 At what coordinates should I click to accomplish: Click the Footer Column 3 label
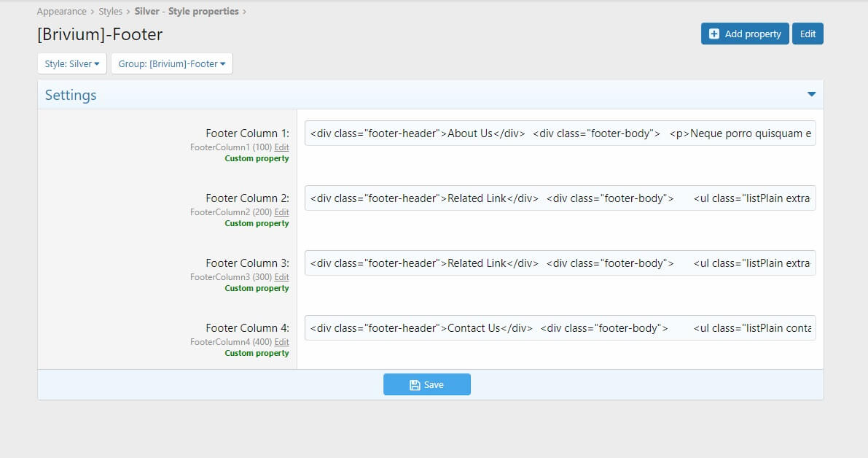tap(248, 263)
